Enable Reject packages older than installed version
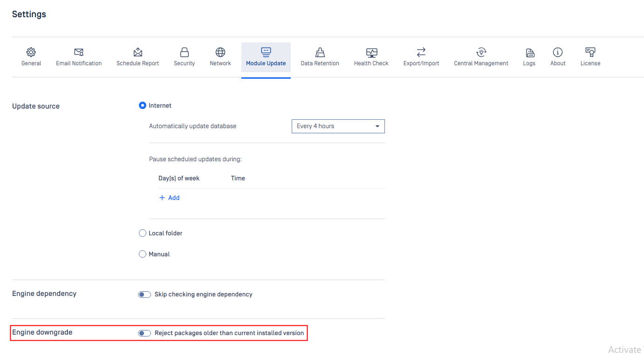This screenshot has width=644, height=357. (144, 333)
